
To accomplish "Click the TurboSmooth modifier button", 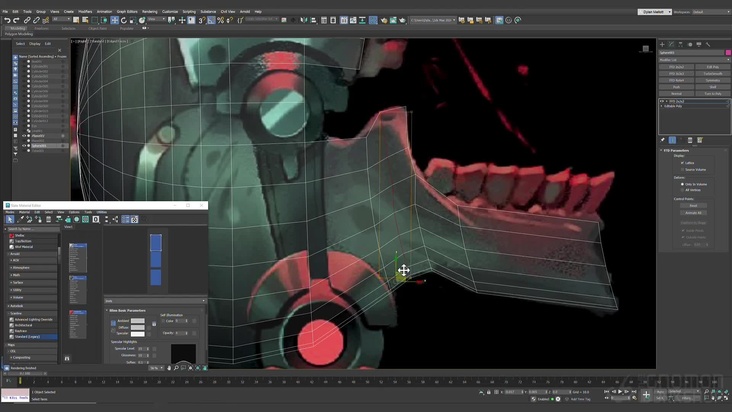I will pos(713,74).
